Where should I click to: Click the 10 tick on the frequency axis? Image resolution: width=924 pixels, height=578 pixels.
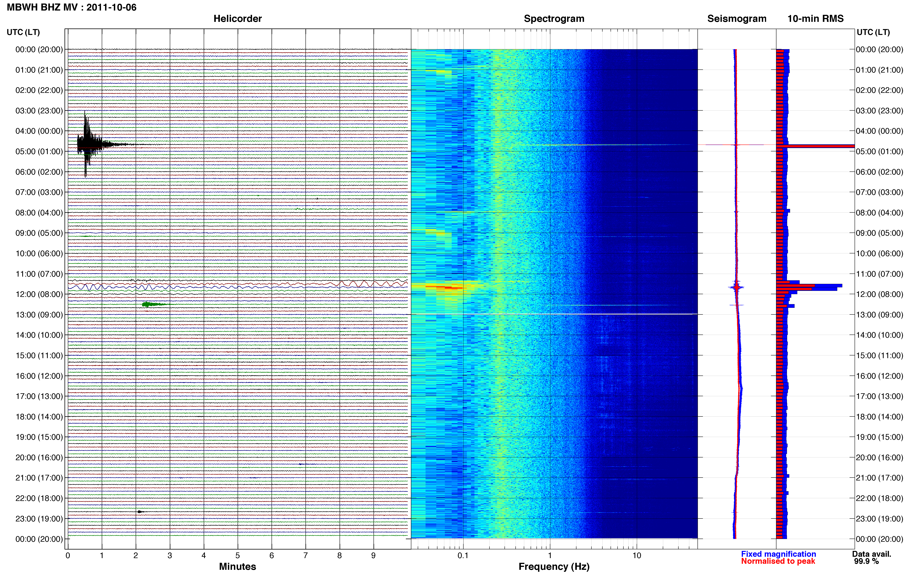636,555
